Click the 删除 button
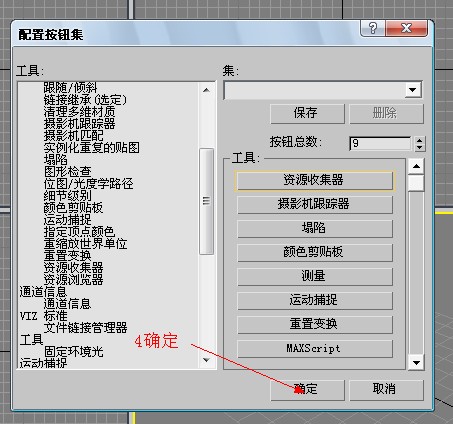This screenshot has height=424, width=453. pos(386,113)
